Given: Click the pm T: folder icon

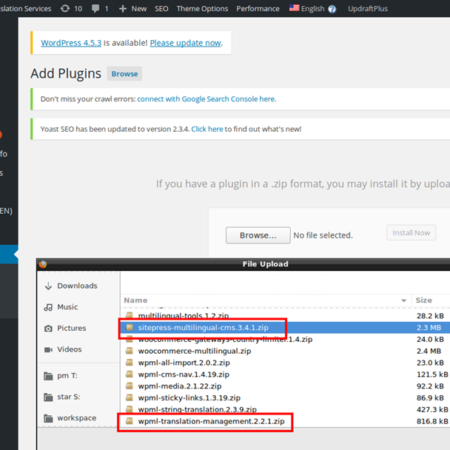Looking at the screenshot, I should [x=48, y=376].
